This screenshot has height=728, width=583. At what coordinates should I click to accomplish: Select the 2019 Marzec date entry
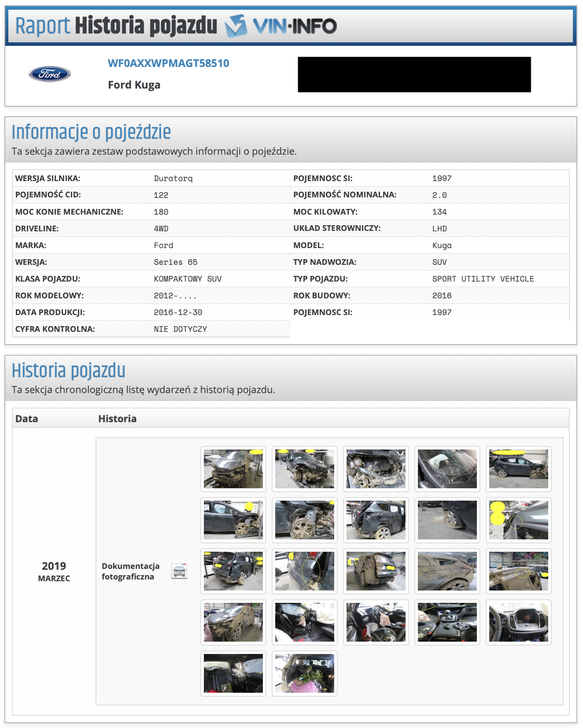54,571
